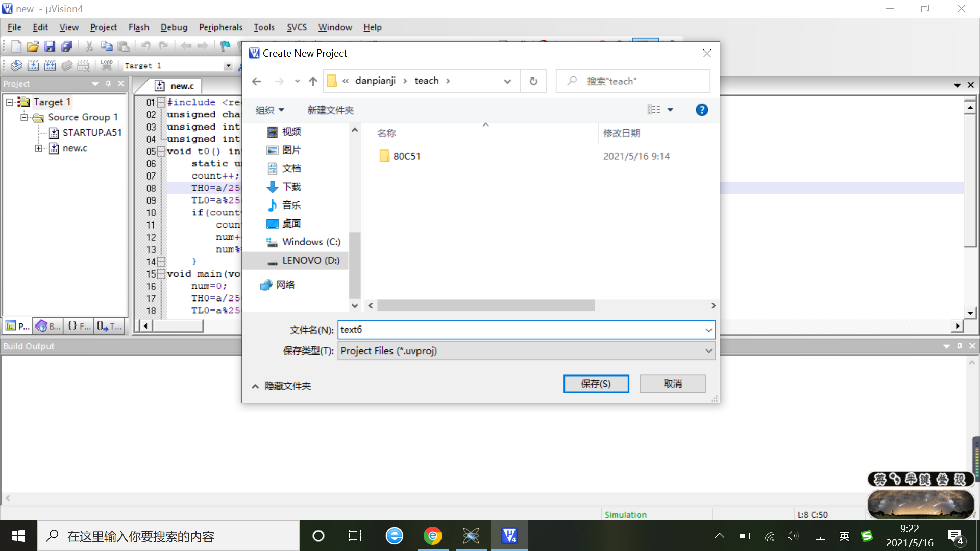Click the Save (保存) button
The image size is (980, 551).
tap(596, 384)
